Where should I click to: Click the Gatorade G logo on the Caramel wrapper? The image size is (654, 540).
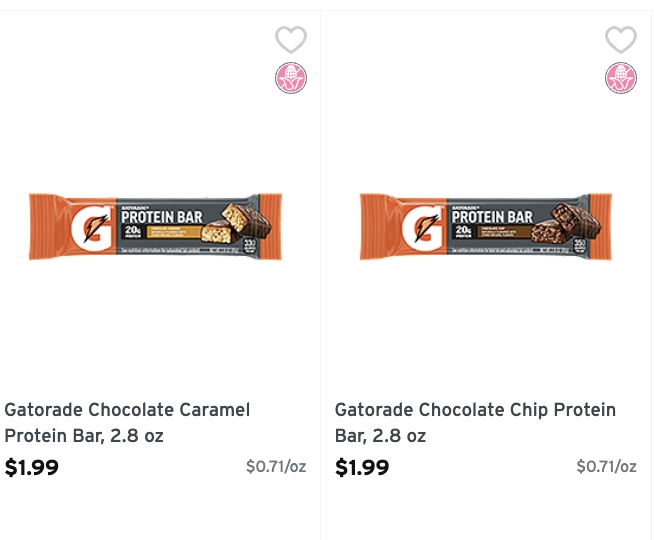coord(91,228)
